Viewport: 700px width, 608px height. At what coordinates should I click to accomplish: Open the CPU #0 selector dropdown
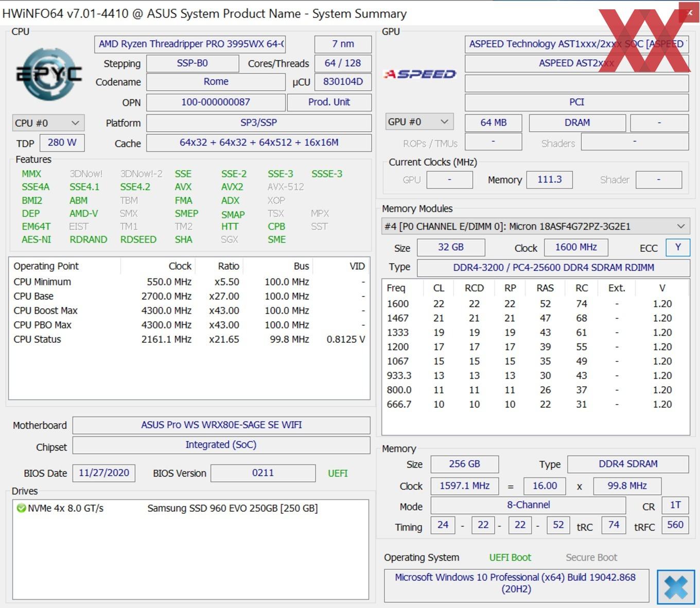(x=48, y=123)
